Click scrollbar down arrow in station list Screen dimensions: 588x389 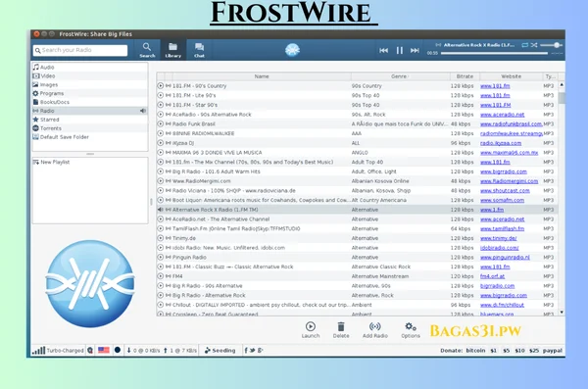pyautogui.click(x=562, y=313)
